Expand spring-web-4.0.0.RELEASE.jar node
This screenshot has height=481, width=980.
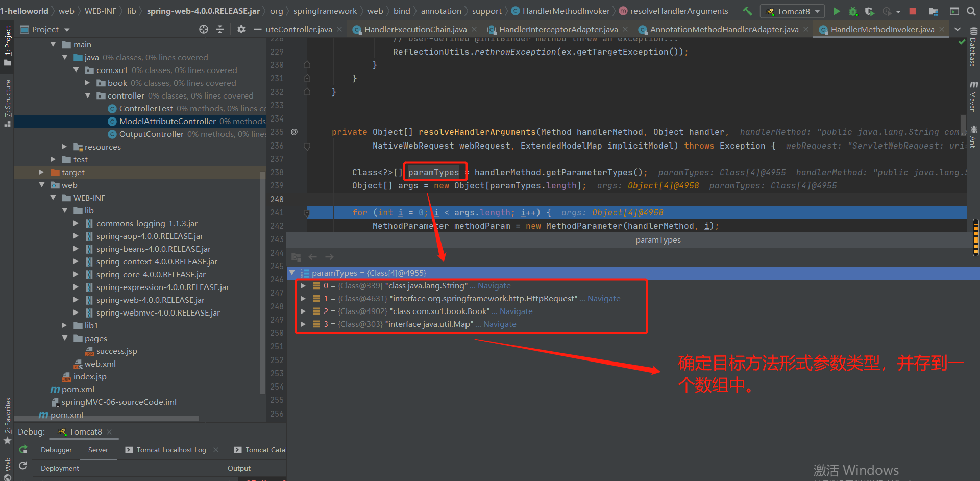click(76, 300)
